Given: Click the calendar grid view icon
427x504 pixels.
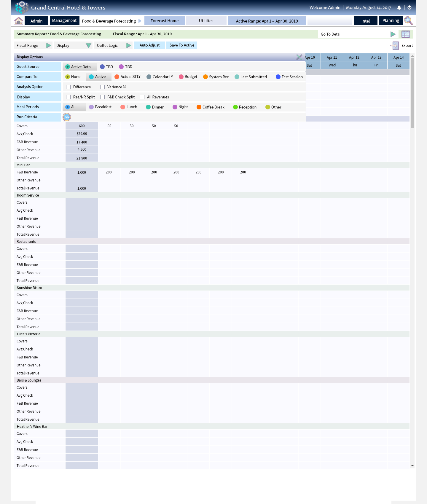Looking at the screenshot, I should pyautogui.click(x=405, y=34).
